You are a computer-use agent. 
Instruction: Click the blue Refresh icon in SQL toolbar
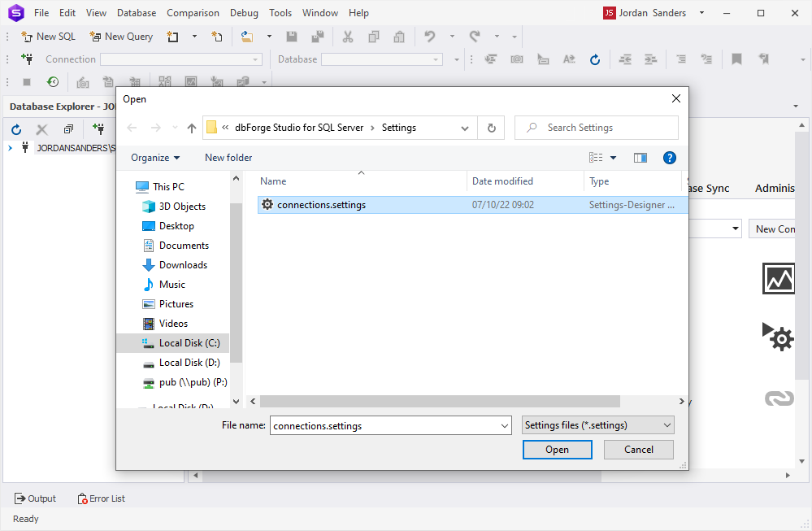coord(595,59)
